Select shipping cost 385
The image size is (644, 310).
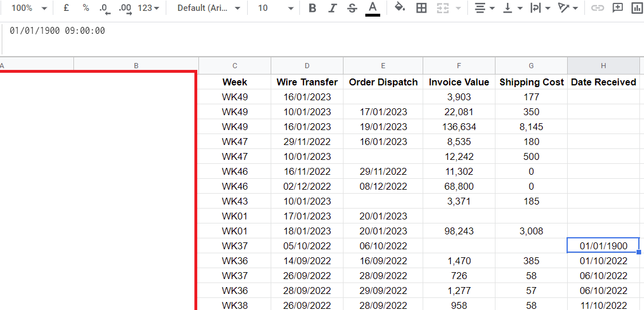[532, 261]
